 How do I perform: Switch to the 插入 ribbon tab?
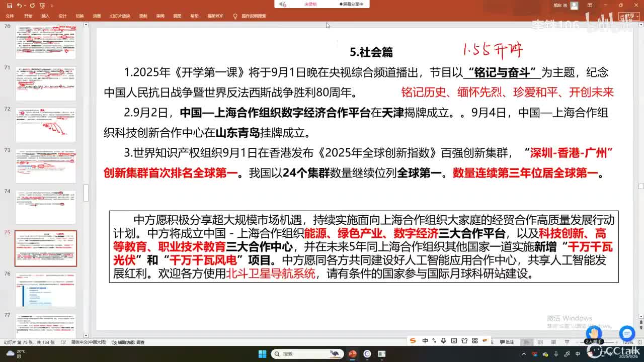[x=45, y=16]
